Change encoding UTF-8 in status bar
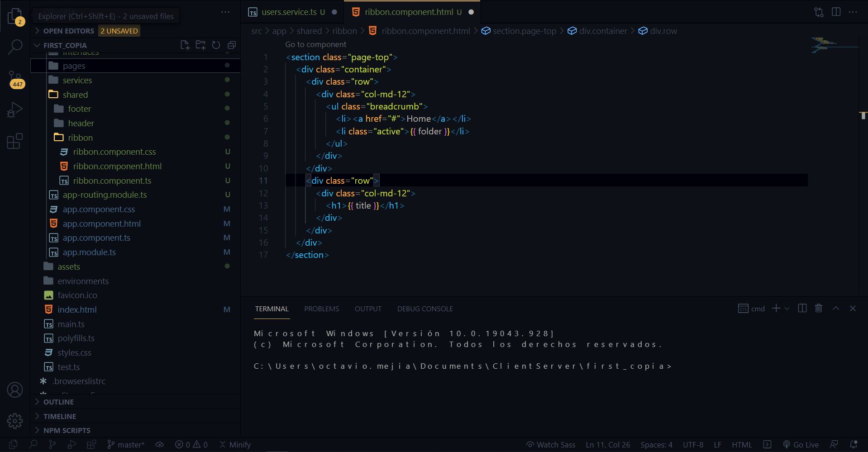This screenshot has height=452, width=868. point(693,445)
